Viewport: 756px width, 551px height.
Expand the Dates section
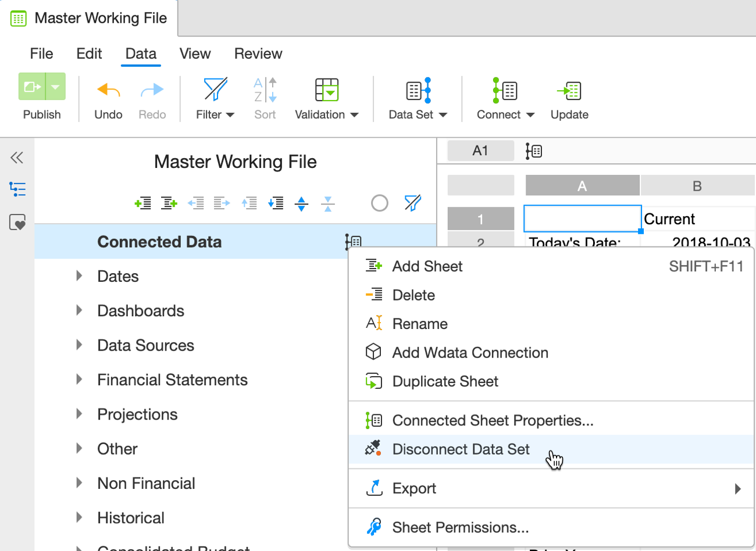79,276
